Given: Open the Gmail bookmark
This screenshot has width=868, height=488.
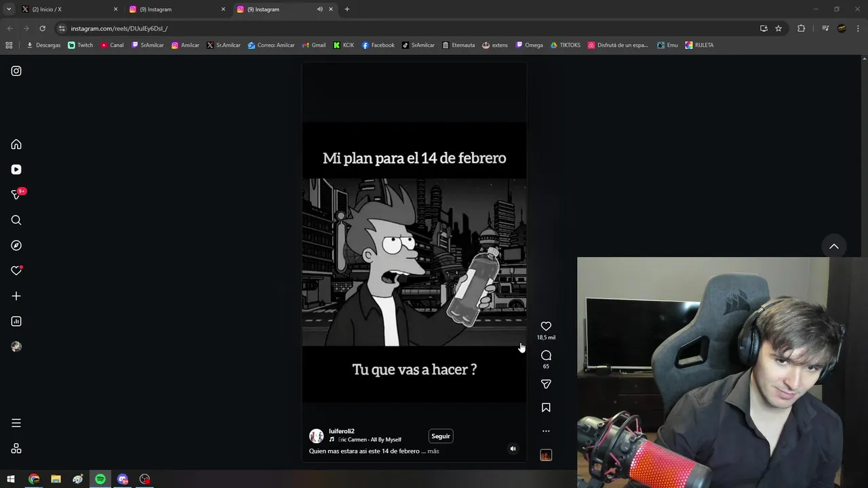Looking at the screenshot, I should 313,45.
